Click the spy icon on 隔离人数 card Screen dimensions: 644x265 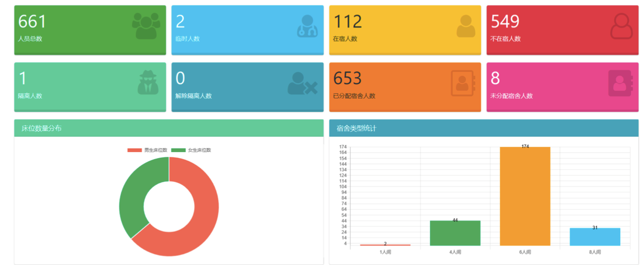pos(148,83)
